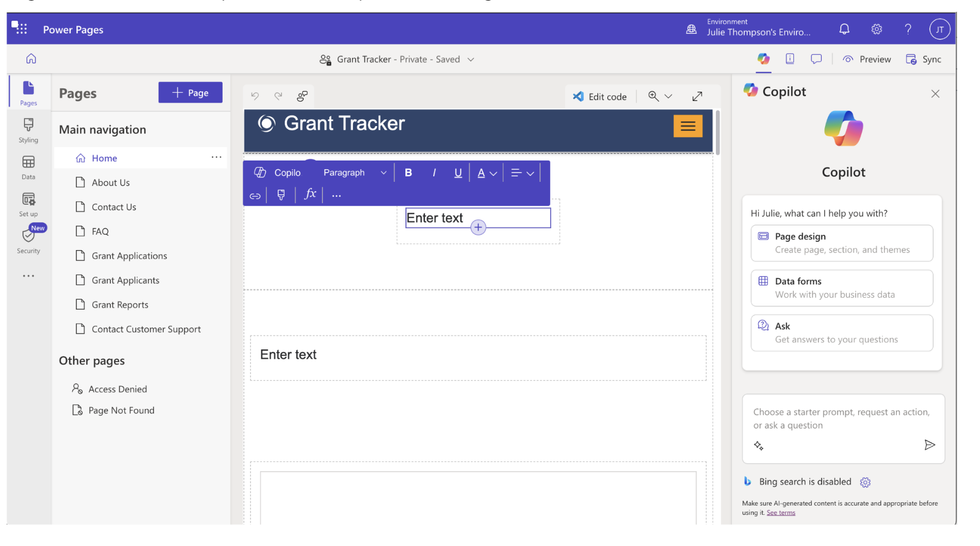Open the font color picker

(487, 173)
